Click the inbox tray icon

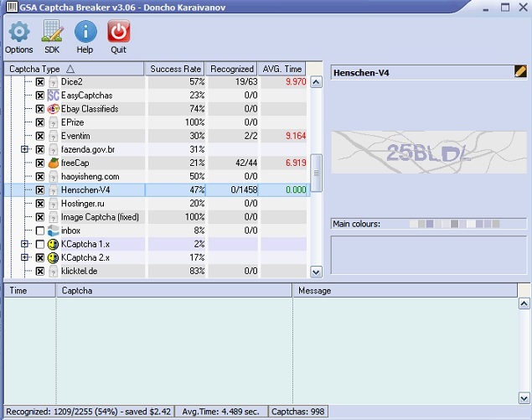(x=53, y=231)
